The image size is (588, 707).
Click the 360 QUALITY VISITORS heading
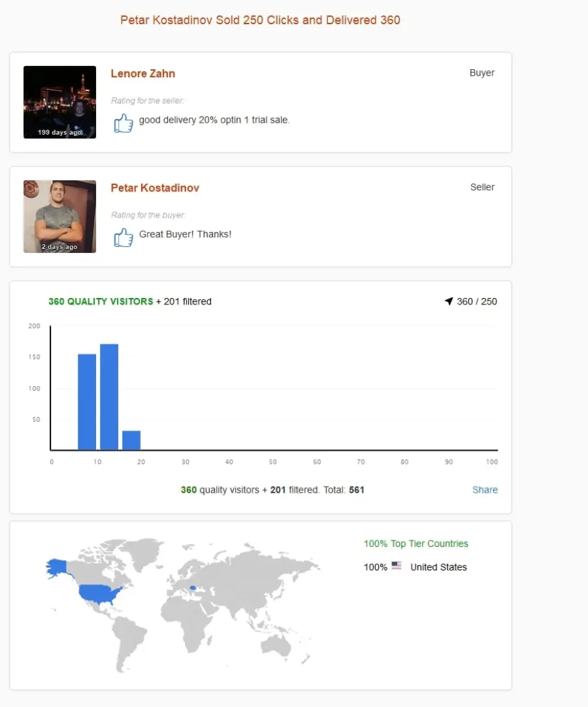click(x=101, y=301)
